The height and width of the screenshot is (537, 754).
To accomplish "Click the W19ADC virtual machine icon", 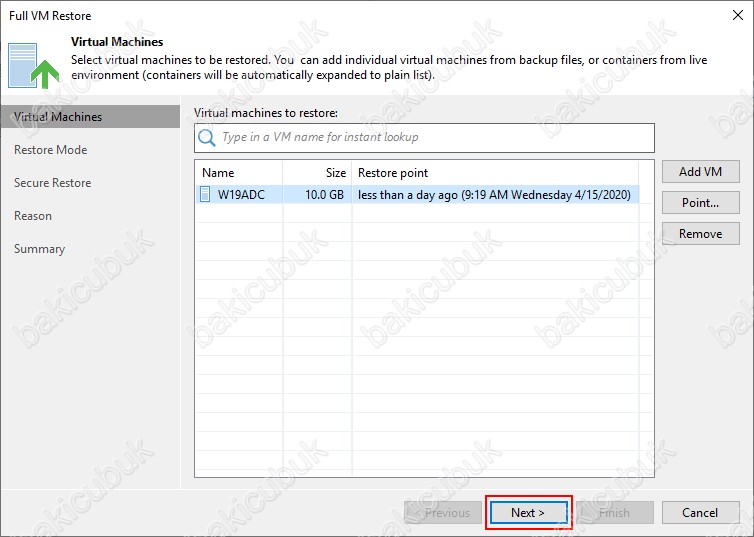I will pos(205,194).
